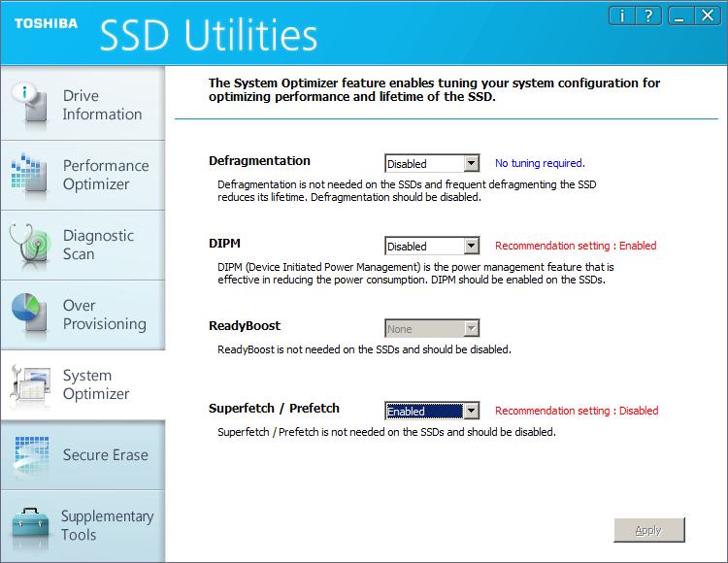
Task: Click 'Recommendation setting : Enabled' text
Action: click(576, 246)
